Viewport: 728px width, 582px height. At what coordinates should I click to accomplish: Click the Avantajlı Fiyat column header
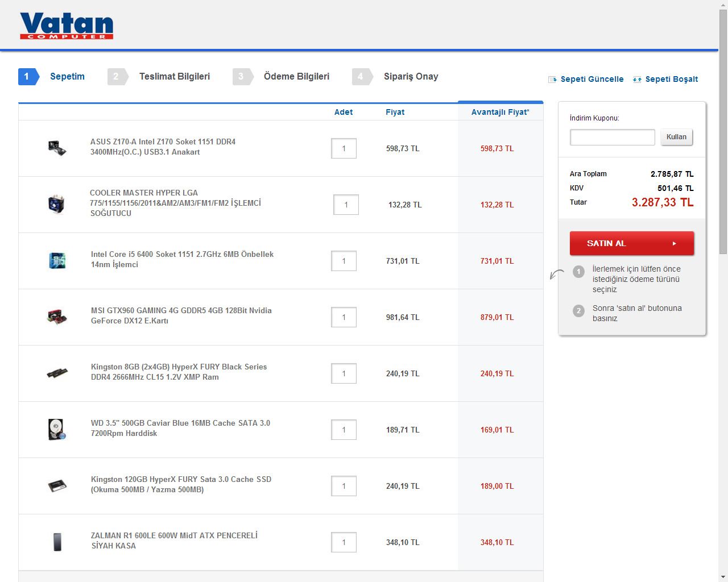(x=500, y=112)
